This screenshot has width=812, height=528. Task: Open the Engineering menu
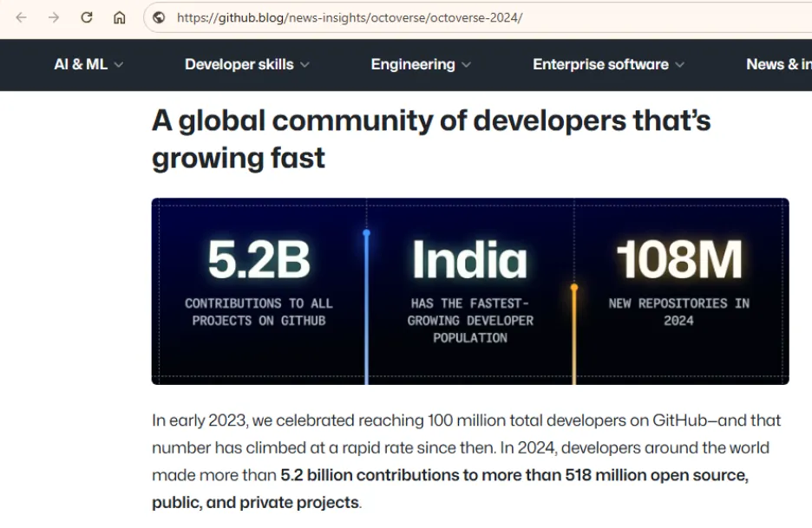pyautogui.click(x=421, y=64)
